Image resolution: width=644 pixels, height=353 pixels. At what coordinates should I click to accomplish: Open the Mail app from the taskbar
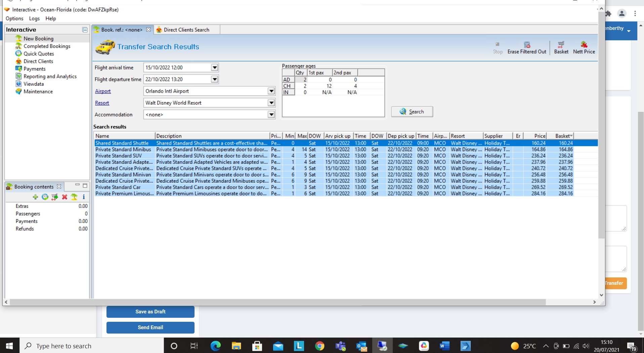click(278, 346)
